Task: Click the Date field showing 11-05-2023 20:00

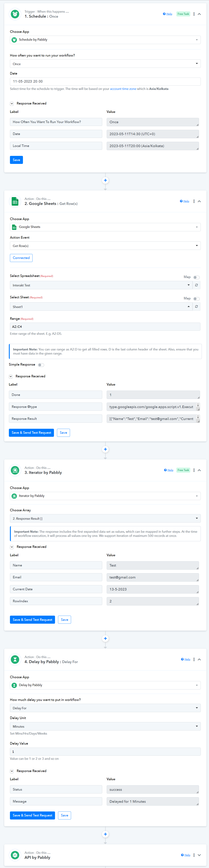Action: pyautogui.click(x=105, y=82)
